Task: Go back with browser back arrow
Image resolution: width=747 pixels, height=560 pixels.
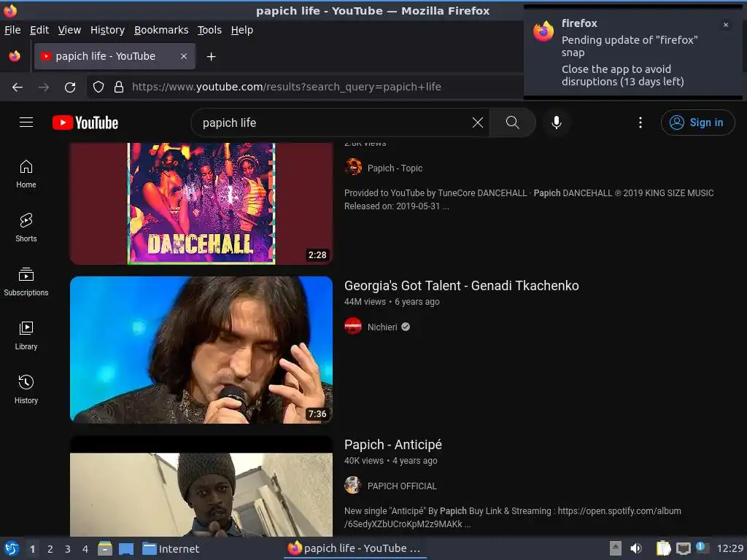Action: 18,87
